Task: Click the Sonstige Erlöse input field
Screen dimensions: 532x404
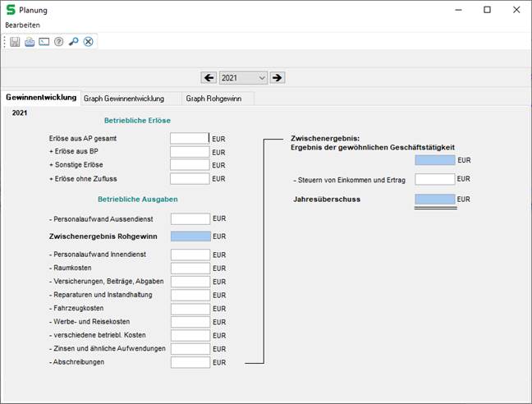Action: [x=190, y=165]
